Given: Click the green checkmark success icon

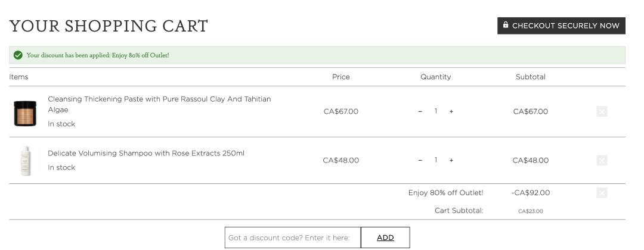Looking at the screenshot, I should [x=18, y=55].
